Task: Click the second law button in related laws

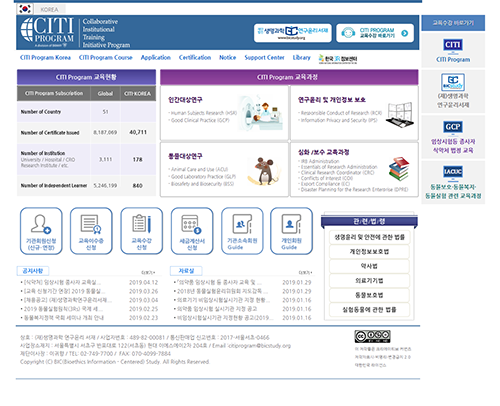Action: (369, 252)
